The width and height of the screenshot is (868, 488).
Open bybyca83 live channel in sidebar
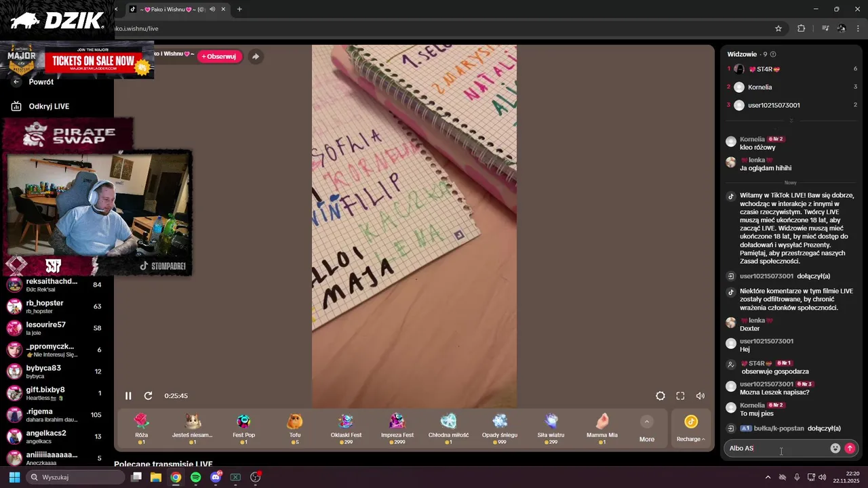pyautogui.click(x=54, y=371)
